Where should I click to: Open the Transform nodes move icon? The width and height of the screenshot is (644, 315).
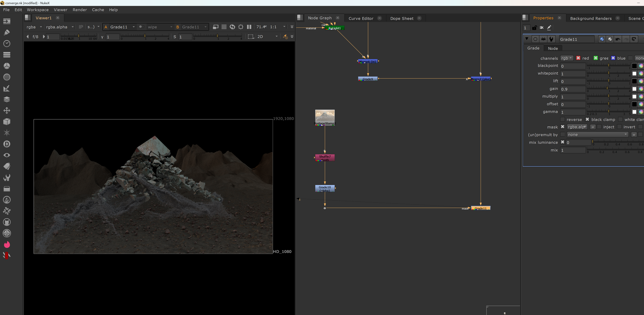tap(7, 111)
